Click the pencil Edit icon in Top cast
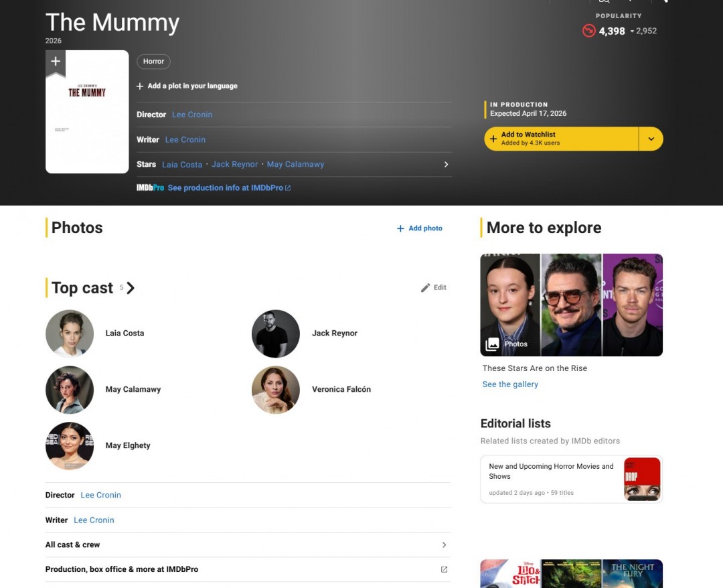723x588 pixels. 425,288
